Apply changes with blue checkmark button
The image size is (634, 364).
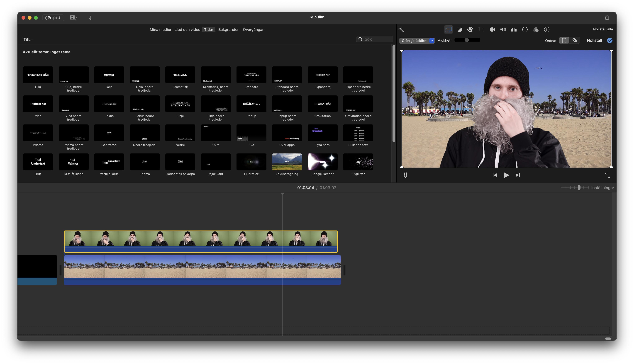610,41
